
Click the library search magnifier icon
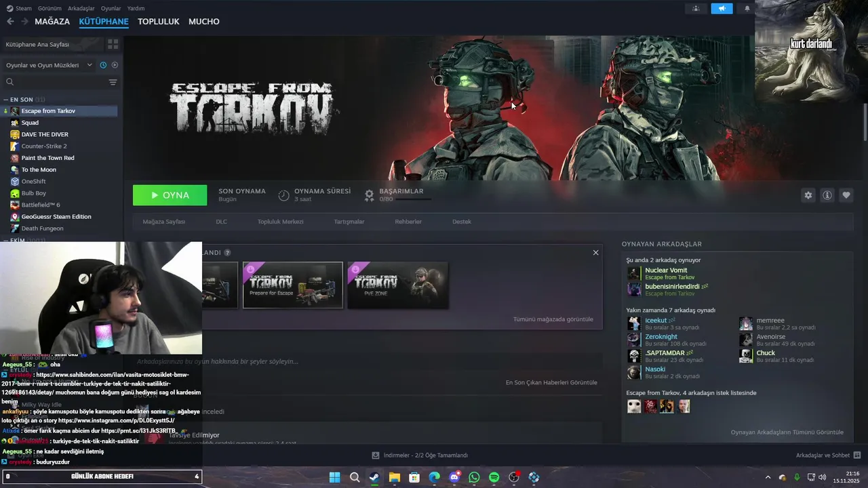[10, 82]
